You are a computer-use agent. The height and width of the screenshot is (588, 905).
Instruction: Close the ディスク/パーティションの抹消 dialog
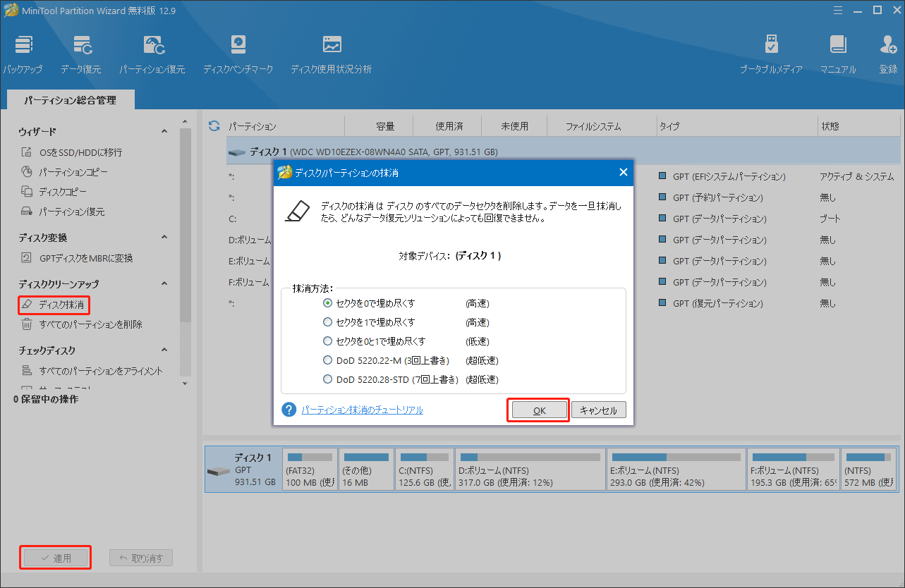pos(623,172)
